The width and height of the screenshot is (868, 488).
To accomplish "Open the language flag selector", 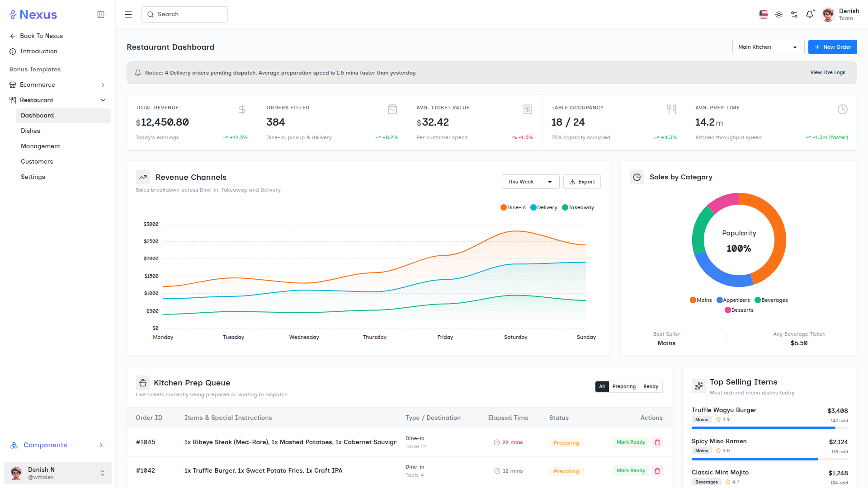I will (764, 14).
